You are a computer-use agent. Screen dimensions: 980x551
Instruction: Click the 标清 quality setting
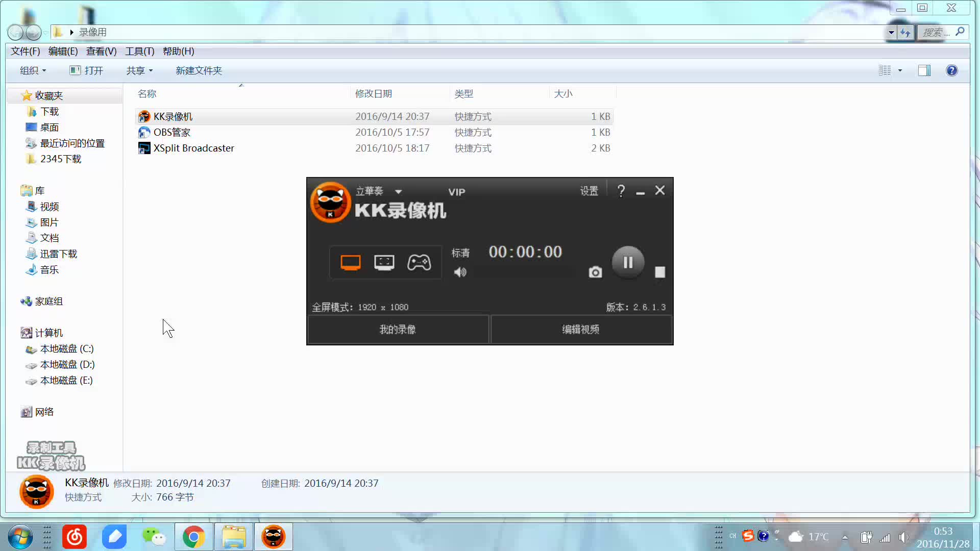point(460,253)
